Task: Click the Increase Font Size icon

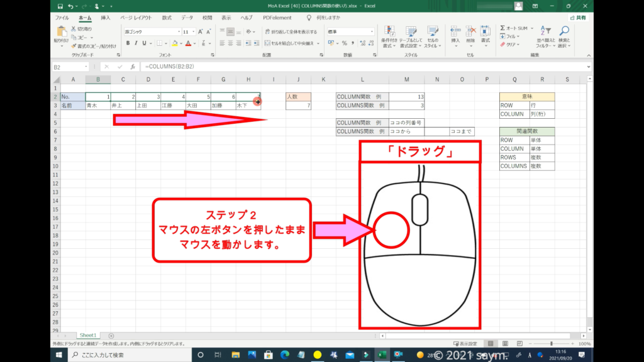Action: pos(201,31)
